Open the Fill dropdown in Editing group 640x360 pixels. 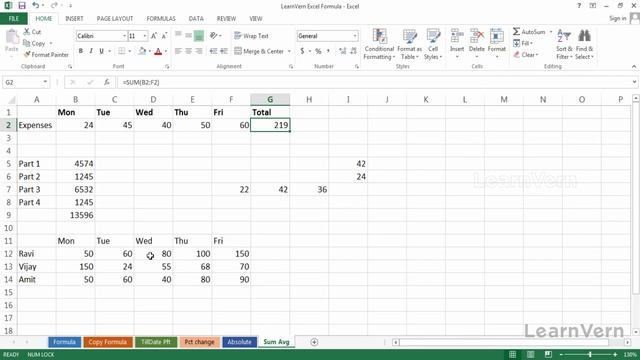pos(523,43)
